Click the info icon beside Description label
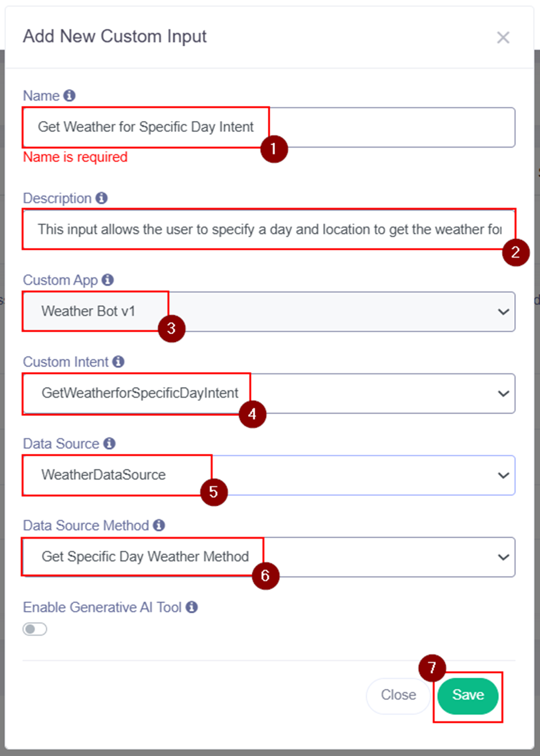Viewport: 540px width, 756px height. click(101, 198)
